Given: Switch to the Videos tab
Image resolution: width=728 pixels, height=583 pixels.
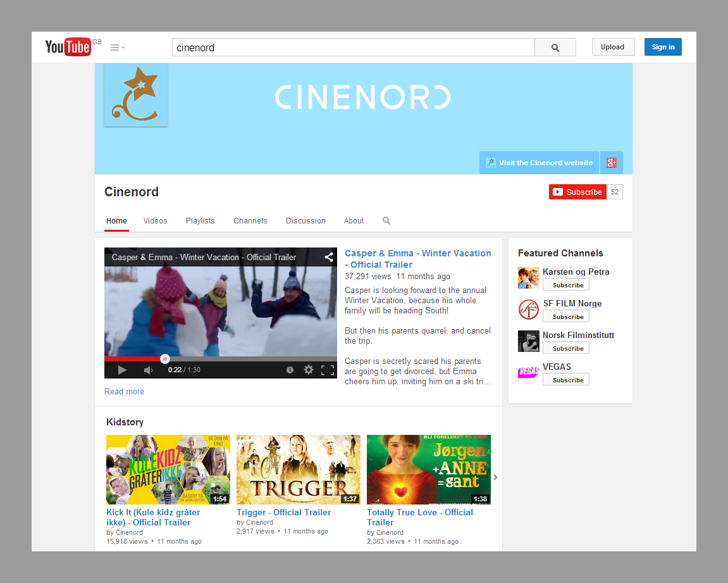Looking at the screenshot, I should pyautogui.click(x=155, y=221).
